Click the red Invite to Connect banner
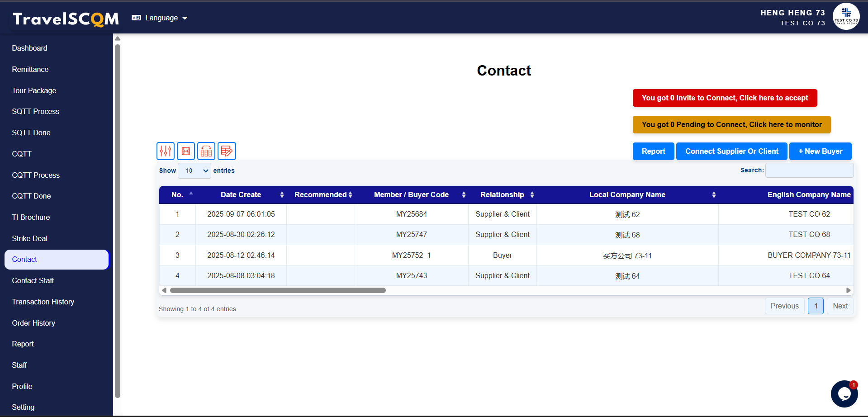This screenshot has height=417, width=868. coord(725,98)
